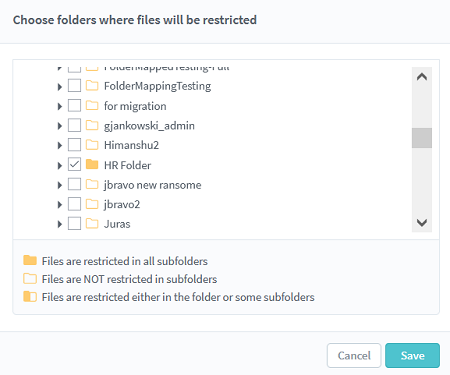Viewport: 450px width, 375px height.
Task: Click the folder icon beside FolderMappingTesting
Action: (x=92, y=86)
